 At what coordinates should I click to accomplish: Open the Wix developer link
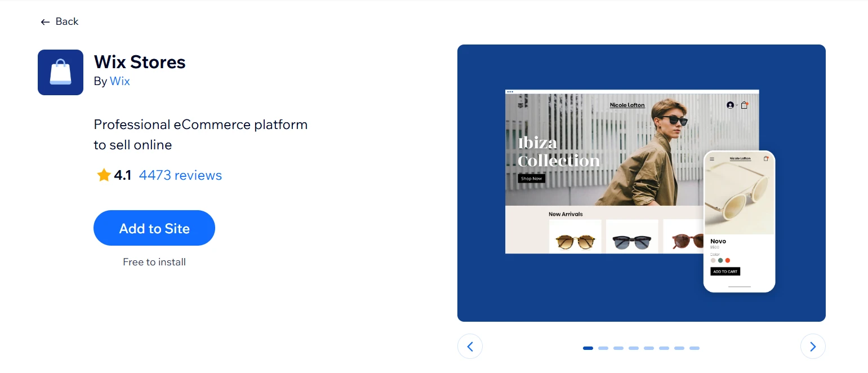119,81
